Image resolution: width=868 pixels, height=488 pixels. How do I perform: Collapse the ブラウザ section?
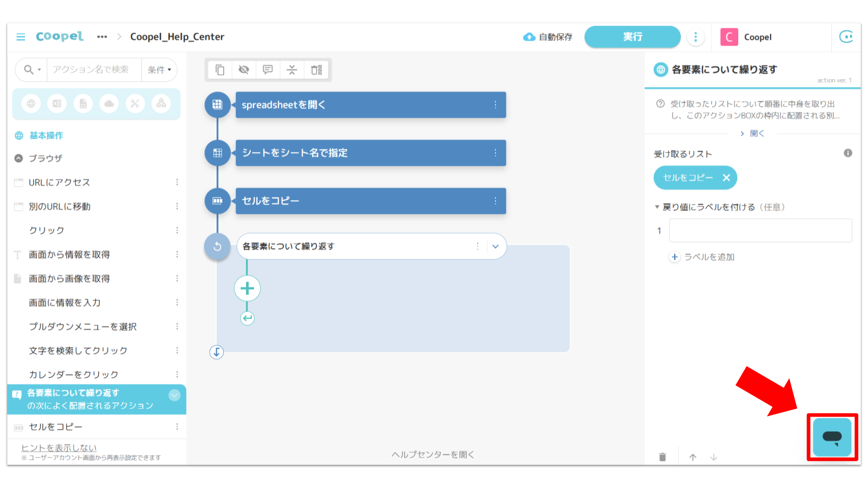point(19,158)
